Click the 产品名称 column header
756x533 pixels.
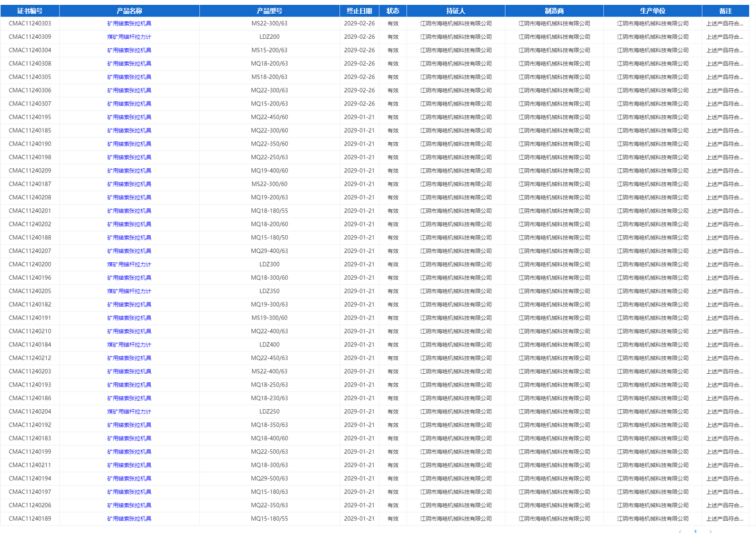129,11
